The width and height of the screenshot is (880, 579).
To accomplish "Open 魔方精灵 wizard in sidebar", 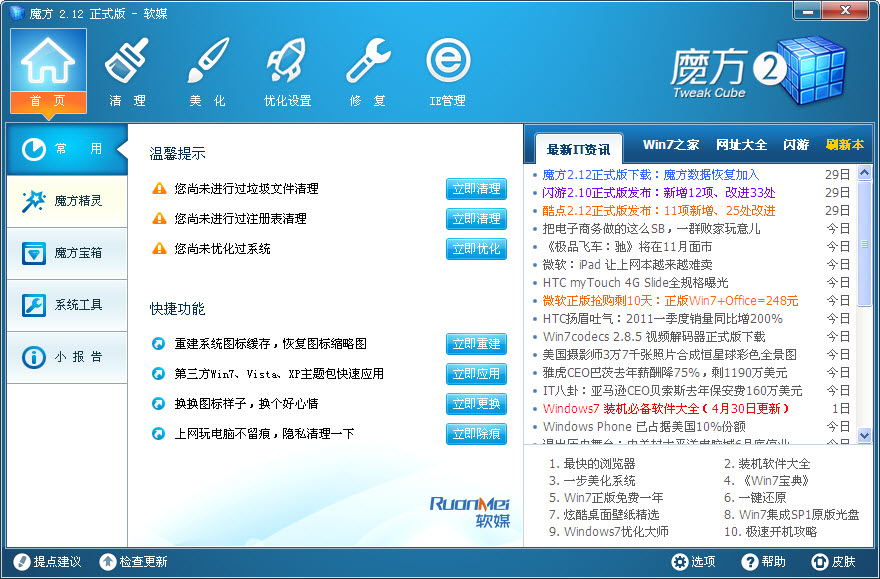I will 67,201.
